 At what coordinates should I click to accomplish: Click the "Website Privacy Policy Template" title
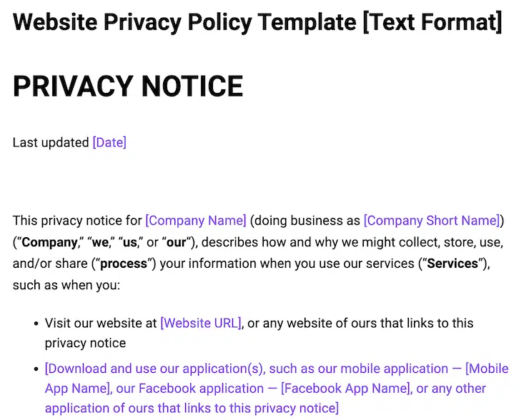(186, 22)
